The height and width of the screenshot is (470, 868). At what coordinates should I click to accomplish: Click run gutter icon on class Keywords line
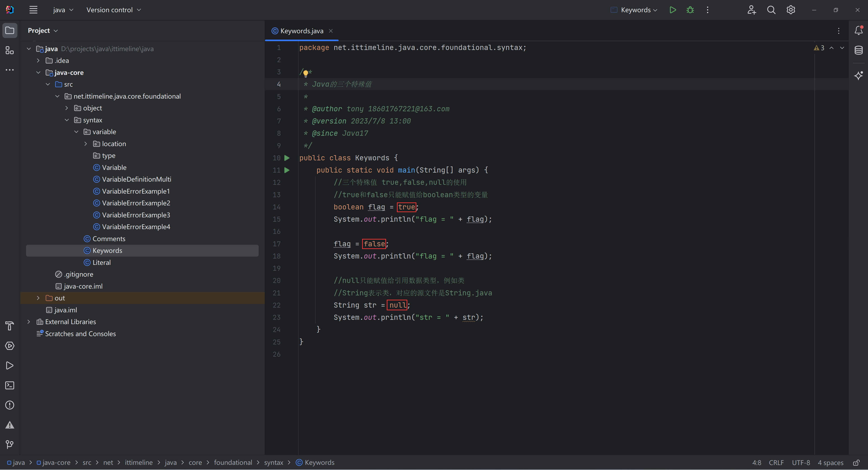coord(287,158)
